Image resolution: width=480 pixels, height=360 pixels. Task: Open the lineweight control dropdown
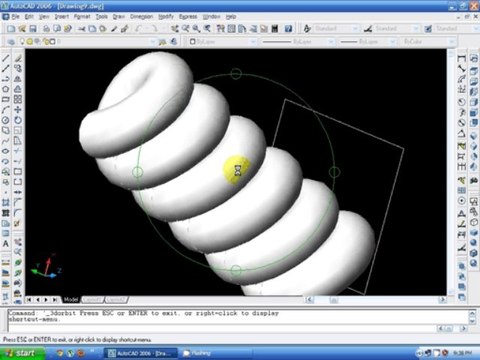[x=393, y=42]
